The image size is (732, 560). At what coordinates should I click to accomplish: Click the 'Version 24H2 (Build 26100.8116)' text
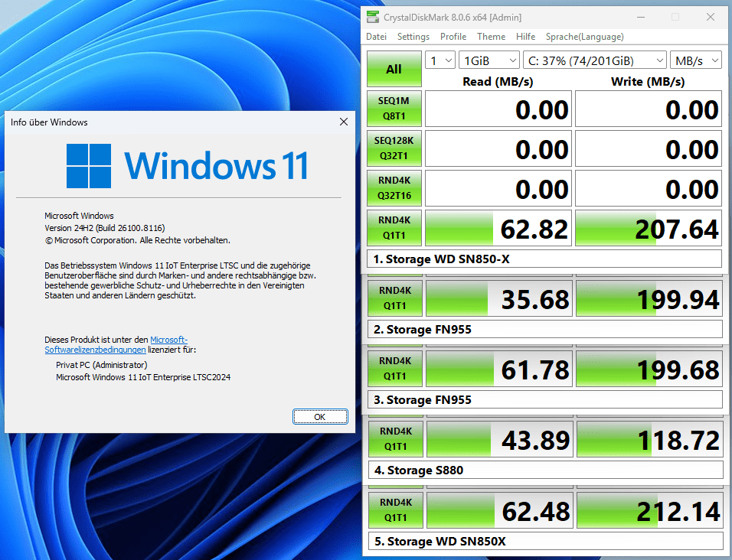click(x=105, y=228)
